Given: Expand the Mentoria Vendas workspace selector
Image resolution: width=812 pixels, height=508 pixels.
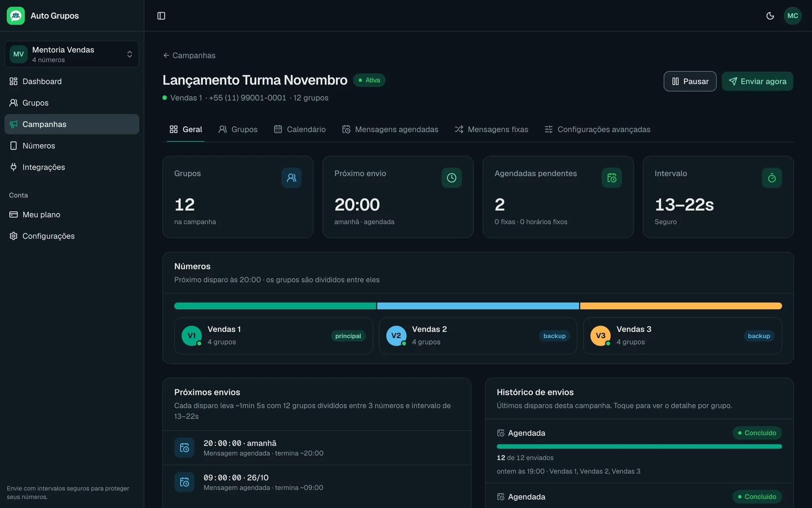Looking at the screenshot, I should pos(72,54).
